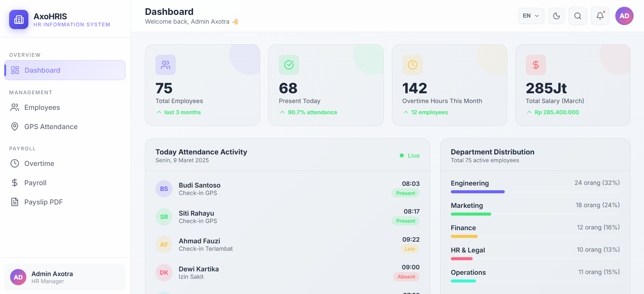Click 'Department Distribution' heading

point(492,152)
